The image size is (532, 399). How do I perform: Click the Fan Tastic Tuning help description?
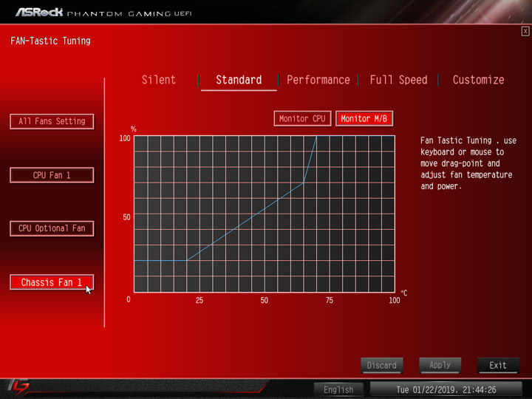[468, 163]
